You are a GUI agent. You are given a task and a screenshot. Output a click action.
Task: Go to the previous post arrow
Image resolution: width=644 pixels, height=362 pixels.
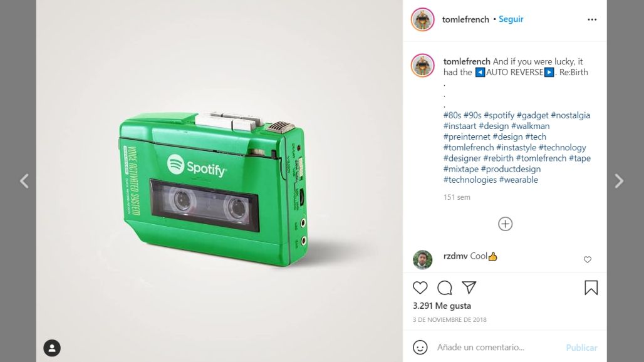pos(24,180)
